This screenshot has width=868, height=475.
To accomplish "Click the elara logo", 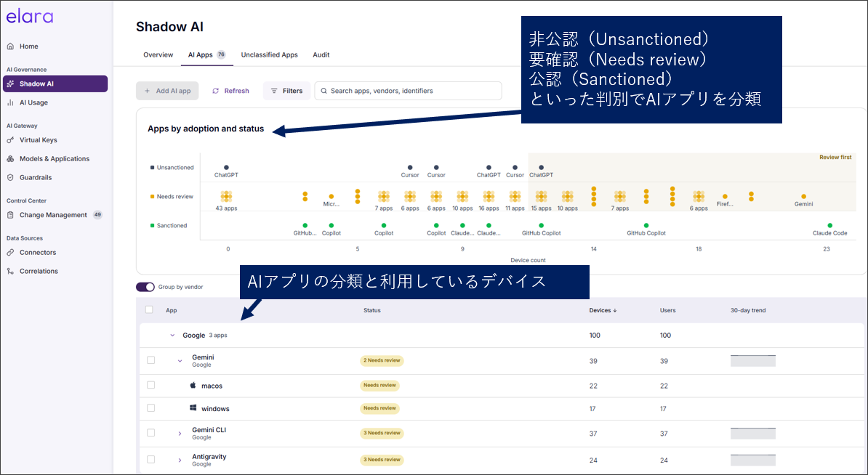I will (30, 17).
